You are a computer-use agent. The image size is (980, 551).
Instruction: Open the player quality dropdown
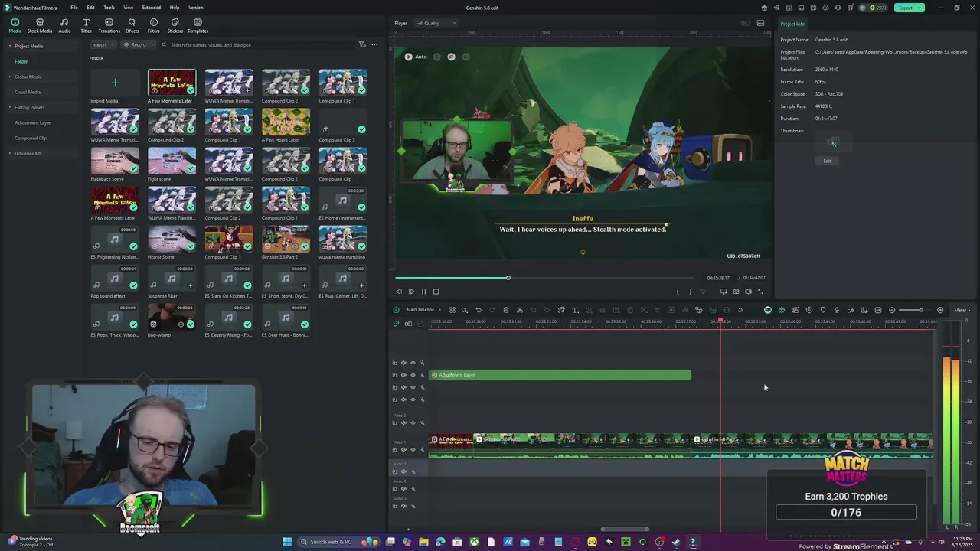pyautogui.click(x=435, y=23)
